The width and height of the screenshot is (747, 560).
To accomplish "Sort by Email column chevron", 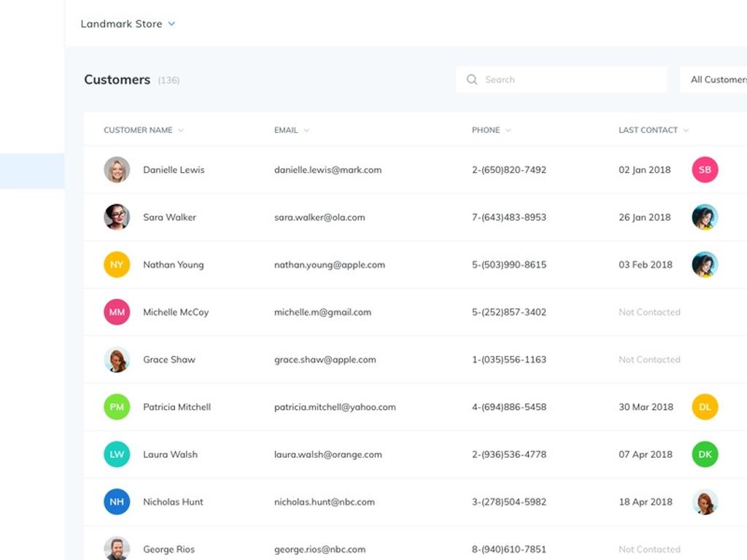I will (x=306, y=131).
